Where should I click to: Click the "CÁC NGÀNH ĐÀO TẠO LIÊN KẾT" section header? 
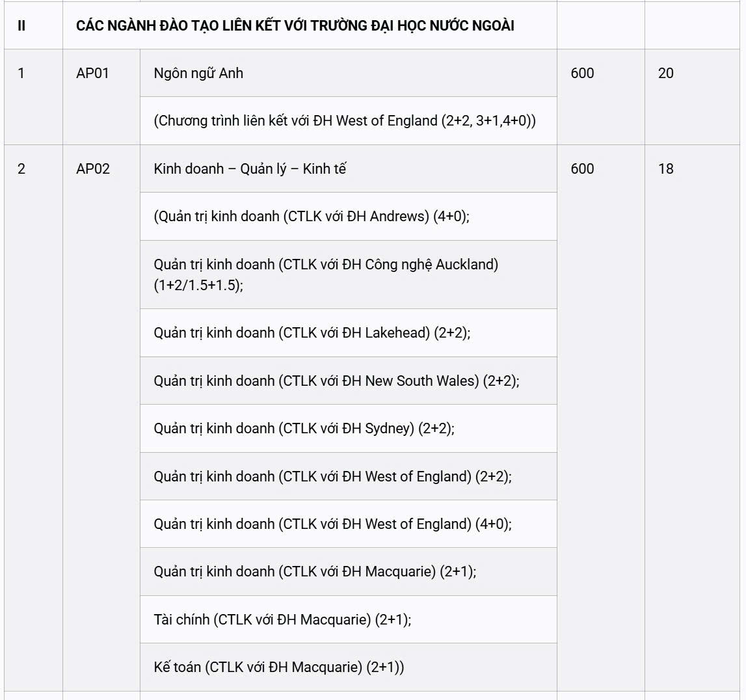coord(295,26)
